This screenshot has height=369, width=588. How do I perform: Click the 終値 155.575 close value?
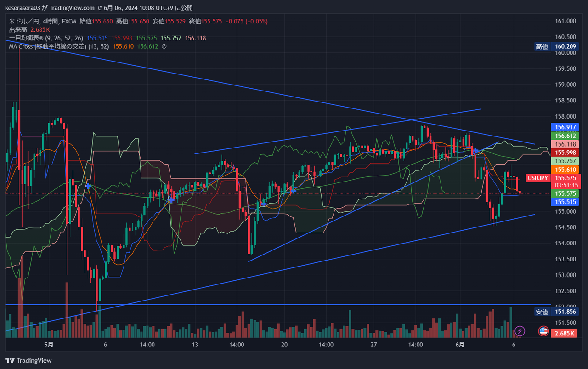(205, 22)
